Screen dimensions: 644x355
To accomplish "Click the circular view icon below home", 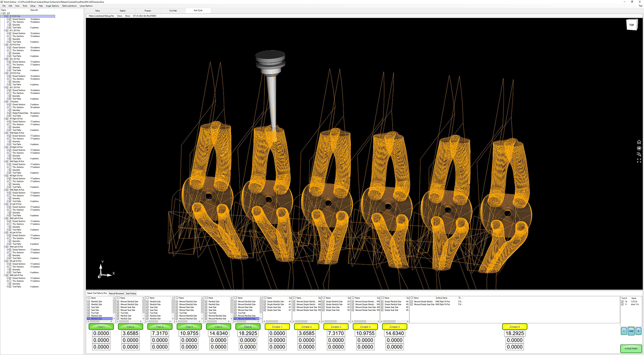I will pyautogui.click(x=639, y=148).
